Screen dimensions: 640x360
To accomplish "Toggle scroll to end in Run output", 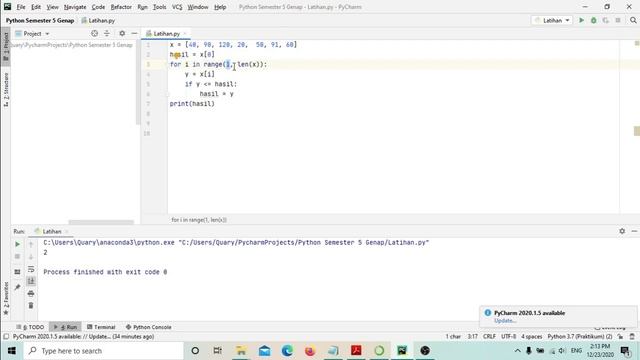I will pos(31,281).
